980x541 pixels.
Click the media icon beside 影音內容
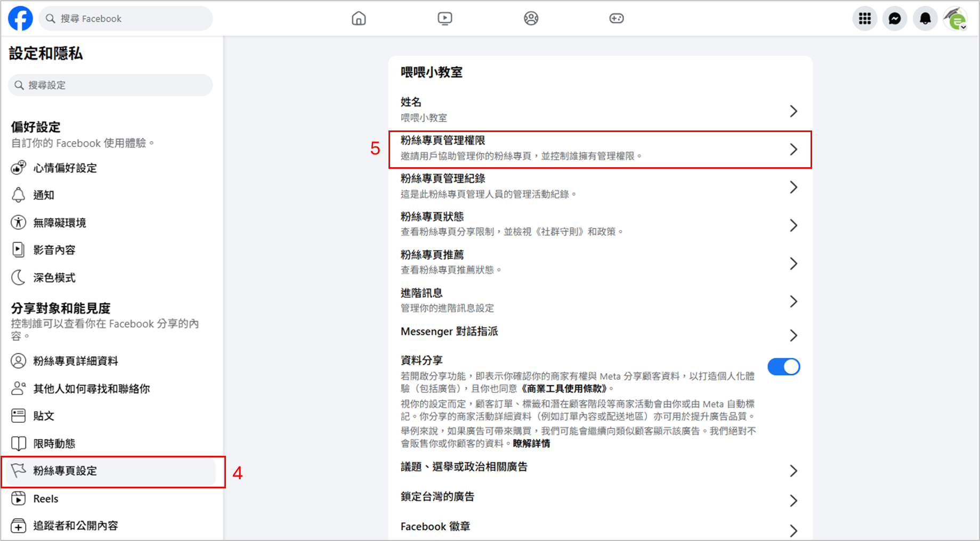click(x=18, y=250)
